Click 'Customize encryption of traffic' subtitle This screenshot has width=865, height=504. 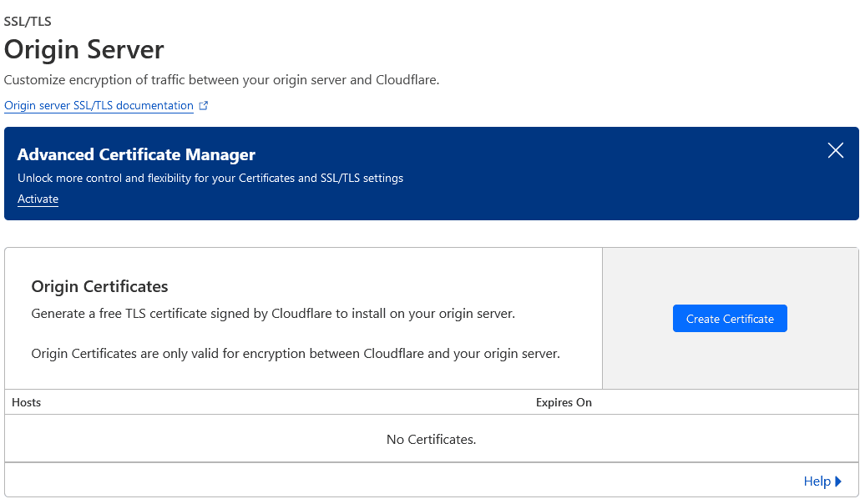click(x=221, y=80)
